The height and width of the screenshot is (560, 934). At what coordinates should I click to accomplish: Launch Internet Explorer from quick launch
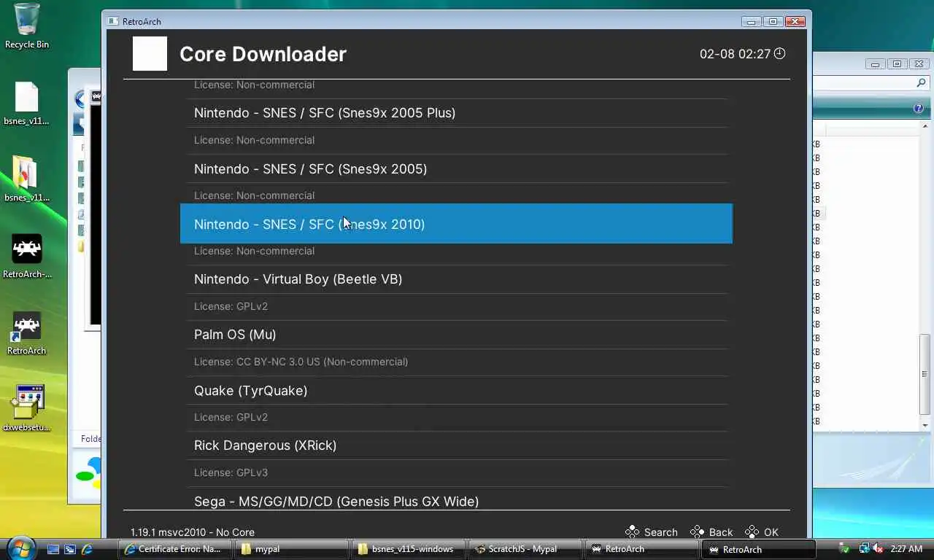pos(88,549)
